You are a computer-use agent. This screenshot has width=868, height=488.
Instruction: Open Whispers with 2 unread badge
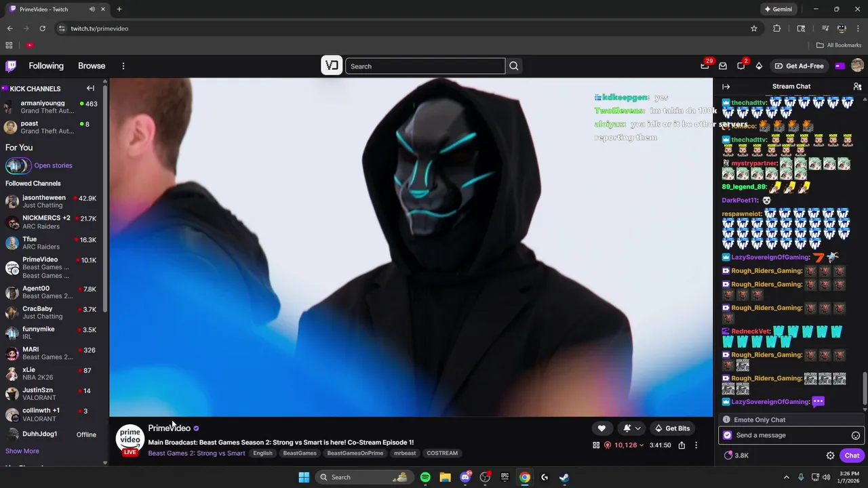click(741, 66)
